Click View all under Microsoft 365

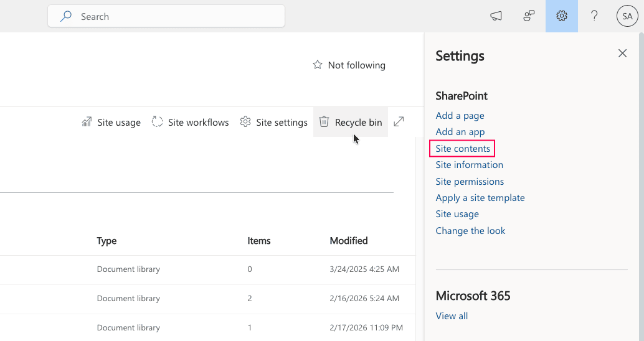click(x=452, y=316)
